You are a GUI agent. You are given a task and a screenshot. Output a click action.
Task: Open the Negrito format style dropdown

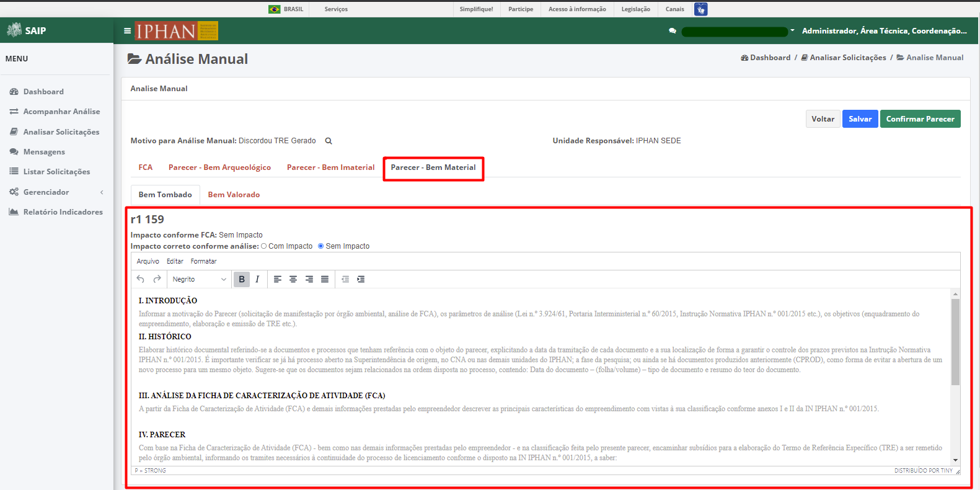click(x=200, y=279)
